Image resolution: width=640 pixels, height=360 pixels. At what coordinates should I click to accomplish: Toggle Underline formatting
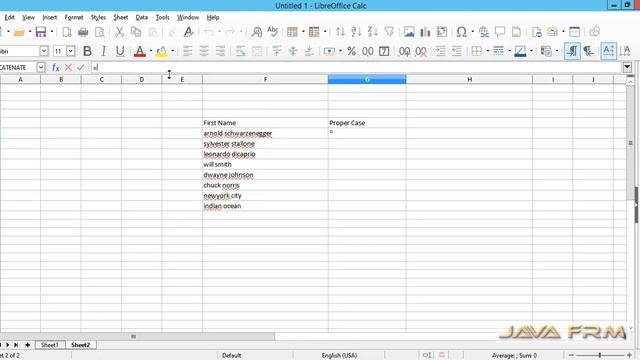tap(120, 51)
